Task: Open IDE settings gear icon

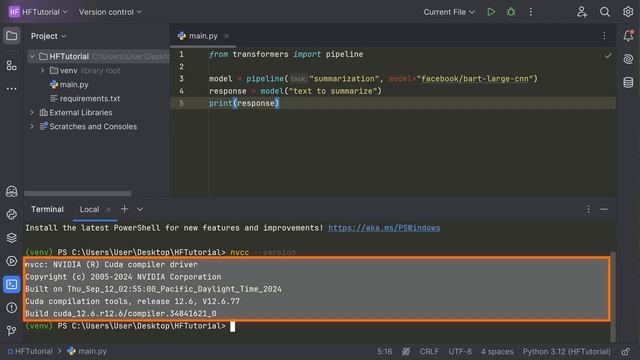Action: (628, 12)
